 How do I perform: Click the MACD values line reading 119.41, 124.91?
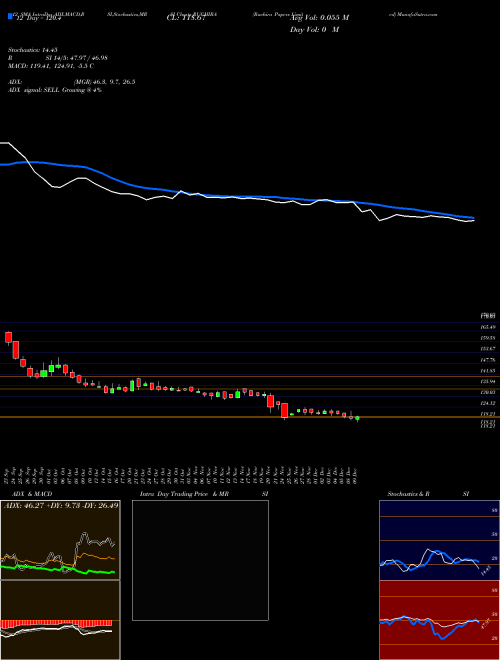click(51, 66)
